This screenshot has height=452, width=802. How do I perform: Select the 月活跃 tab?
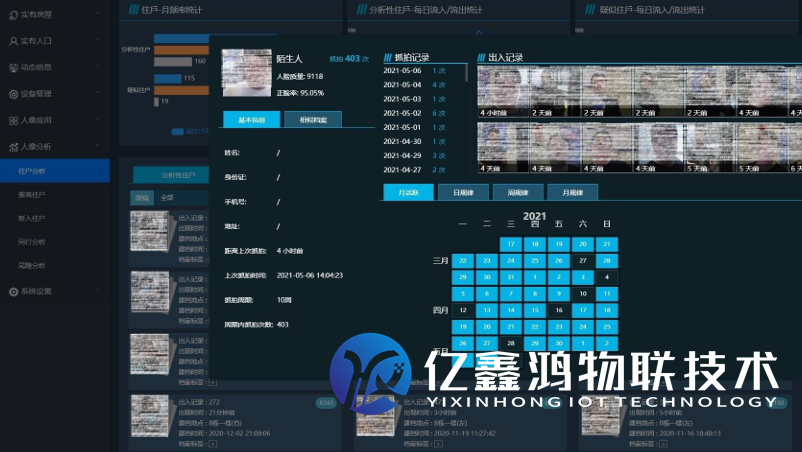coord(408,192)
